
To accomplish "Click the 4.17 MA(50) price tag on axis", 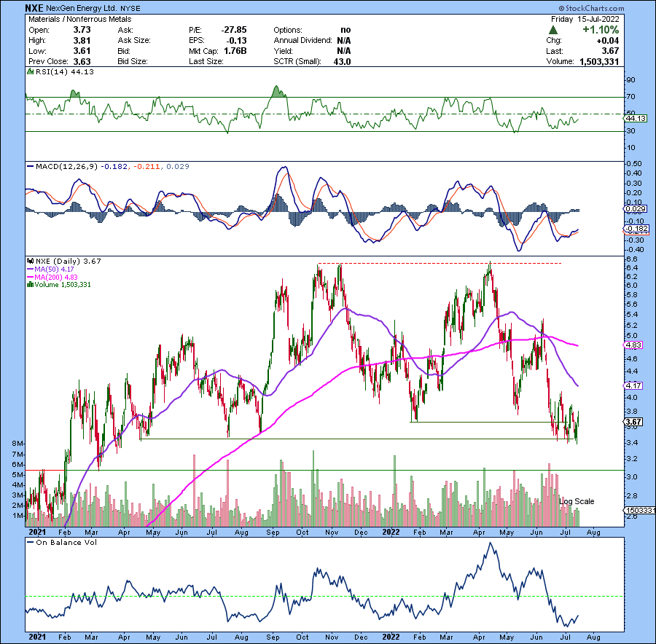I will pyautogui.click(x=633, y=385).
